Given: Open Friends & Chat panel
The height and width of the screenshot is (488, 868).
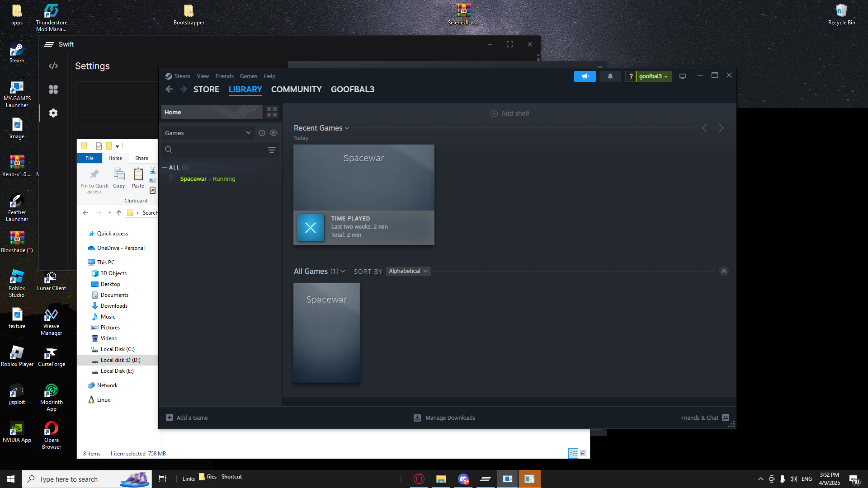Looking at the screenshot, I should pyautogui.click(x=705, y=418).
